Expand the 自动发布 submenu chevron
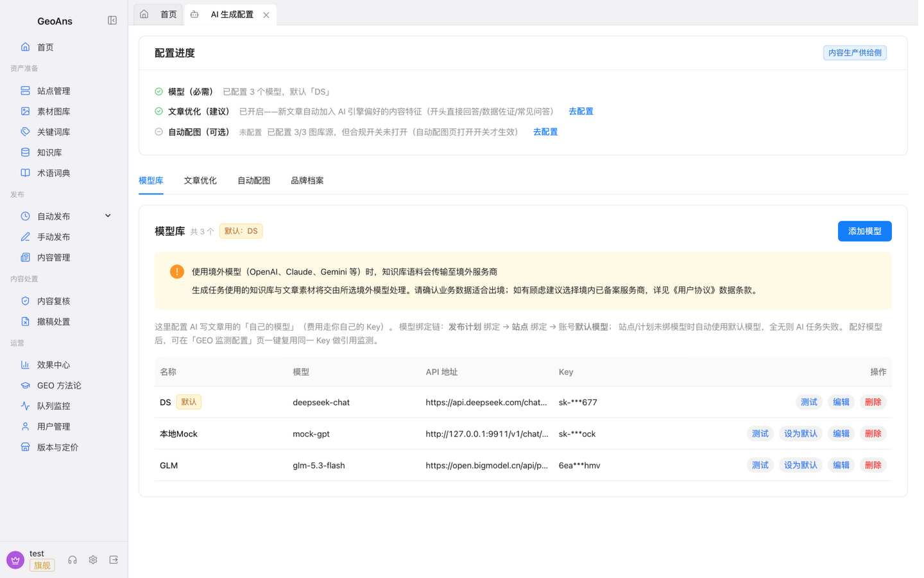The width and height of the screenshot is (924, 578). click(108, 216)
